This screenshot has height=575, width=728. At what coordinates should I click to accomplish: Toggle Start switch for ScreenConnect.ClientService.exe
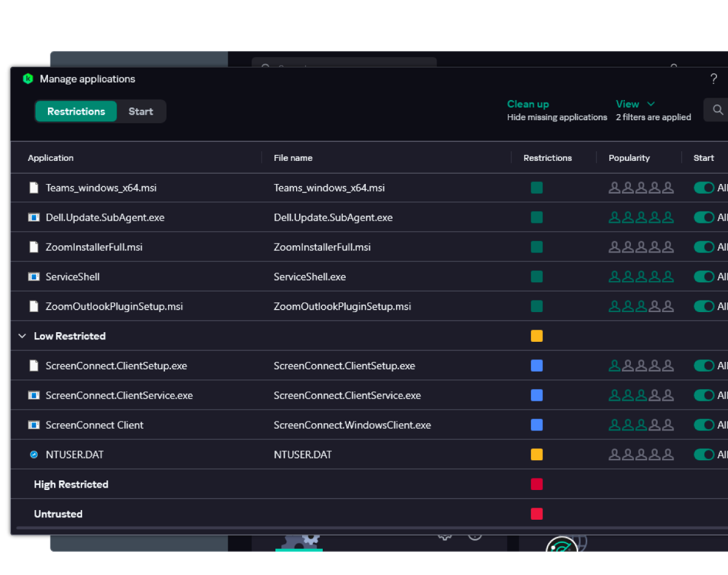click(x=704, y=396)
